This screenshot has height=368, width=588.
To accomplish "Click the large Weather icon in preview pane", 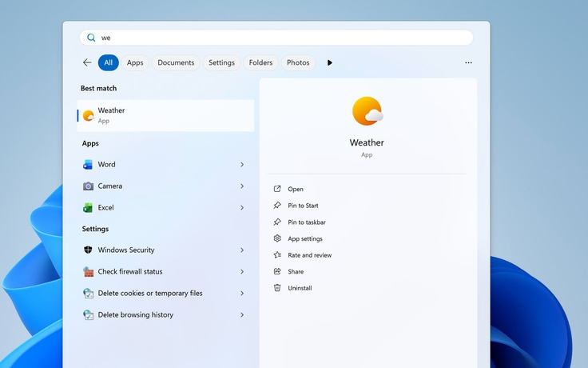I will [367, 110].
